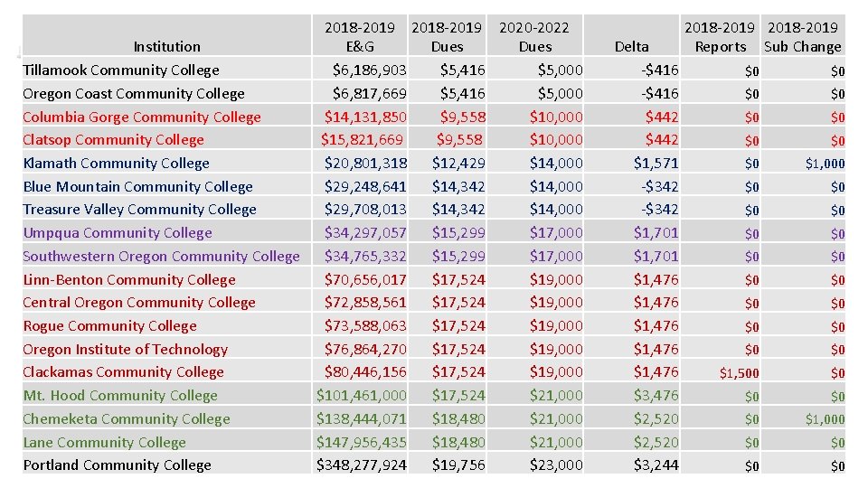868x488 pixels.
Task: Select Mt. Hood Community College Delta $3,476
Action: tap(656, 396)
